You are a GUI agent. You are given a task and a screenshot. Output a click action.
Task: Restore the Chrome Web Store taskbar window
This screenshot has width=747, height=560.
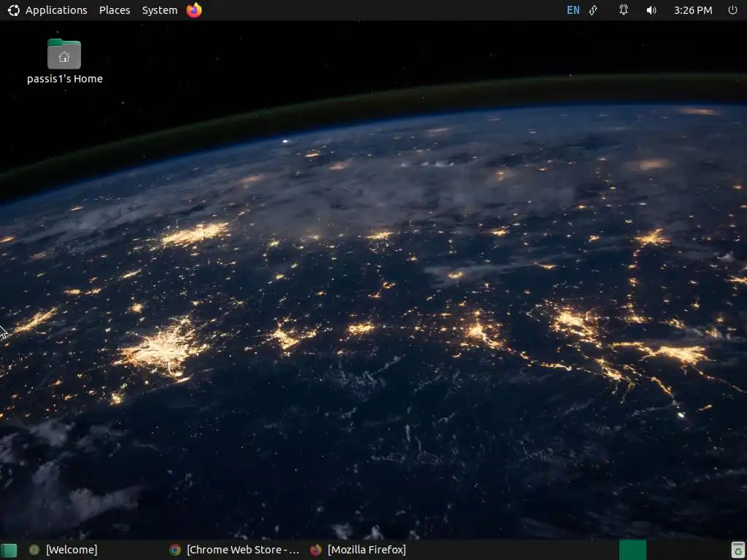236,550
